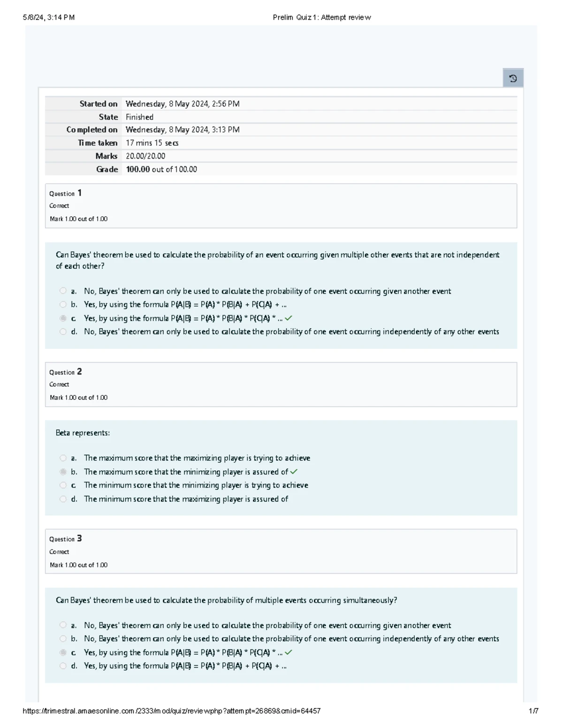Click Question 3 text about events occurring simultaneously
This screenshot has width=563, height=728.
click(x=226, y=600)
